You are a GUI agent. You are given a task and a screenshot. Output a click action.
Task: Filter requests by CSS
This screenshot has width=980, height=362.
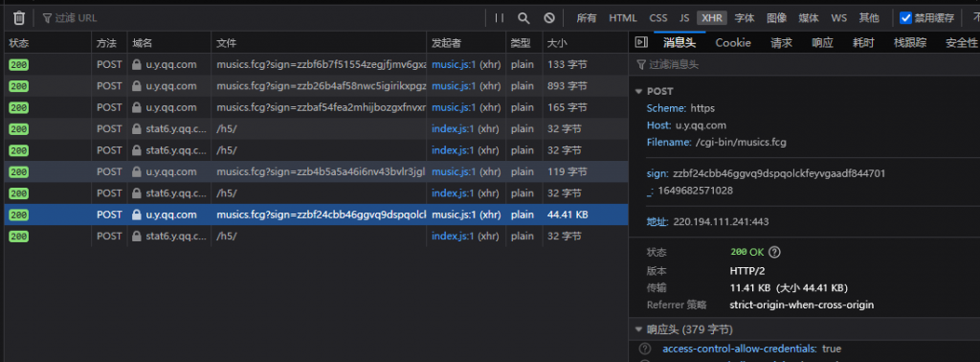[x=658, y=18]
